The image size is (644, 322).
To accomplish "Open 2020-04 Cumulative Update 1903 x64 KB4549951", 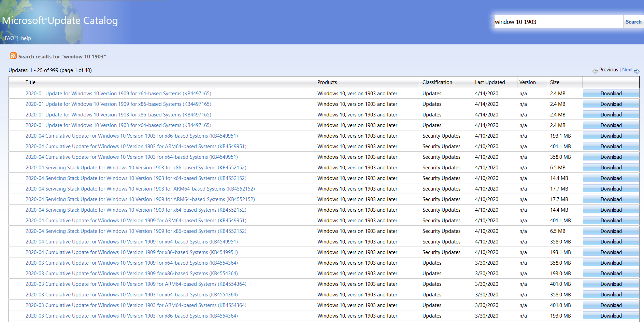I will [x=131, y=157].
